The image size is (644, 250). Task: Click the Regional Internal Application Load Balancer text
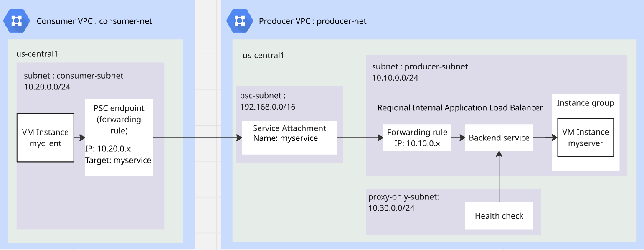460,108
